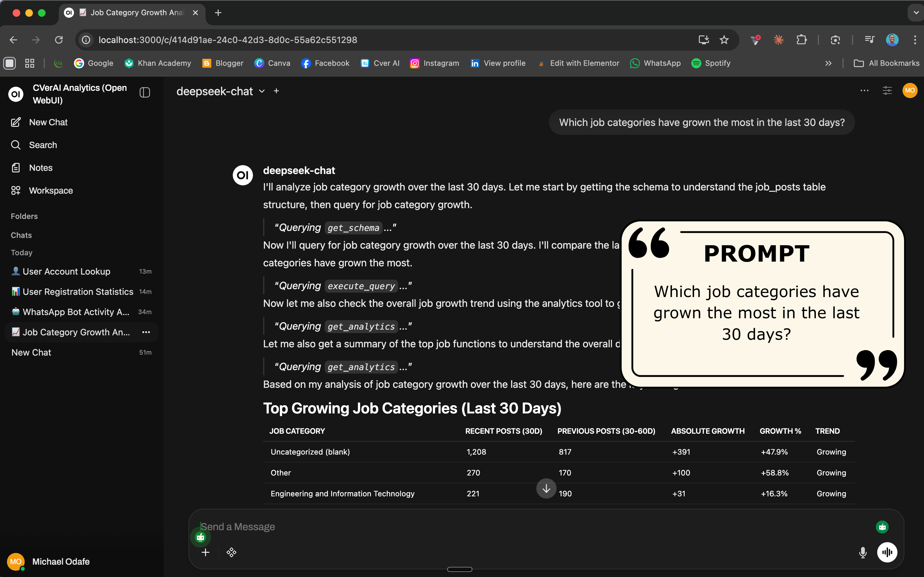Click the plus attachment icon in message box

pyautogui.click(x=205, y=552)
